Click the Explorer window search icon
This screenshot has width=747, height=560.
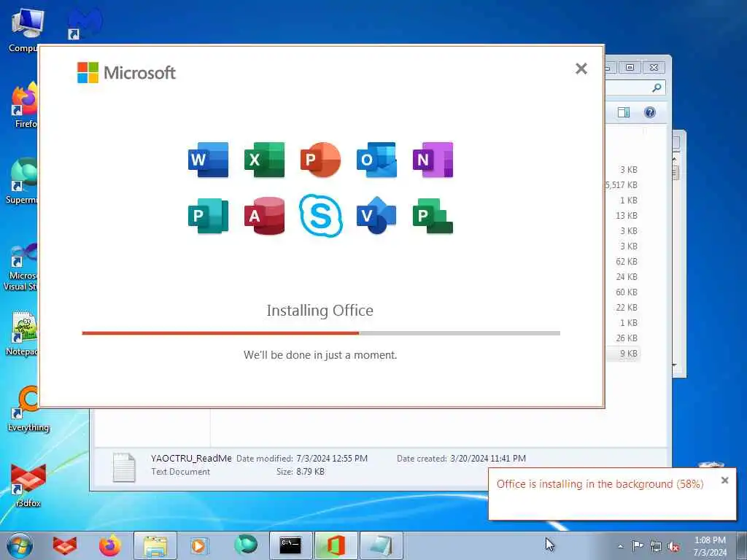[x=657, y=87]
